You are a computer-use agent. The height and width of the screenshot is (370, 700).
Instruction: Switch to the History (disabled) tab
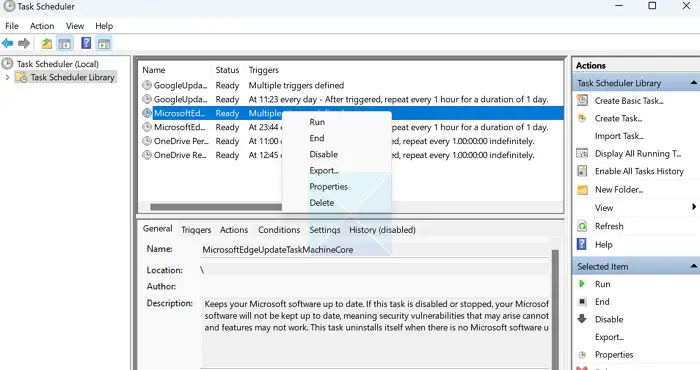click(382, 230)
